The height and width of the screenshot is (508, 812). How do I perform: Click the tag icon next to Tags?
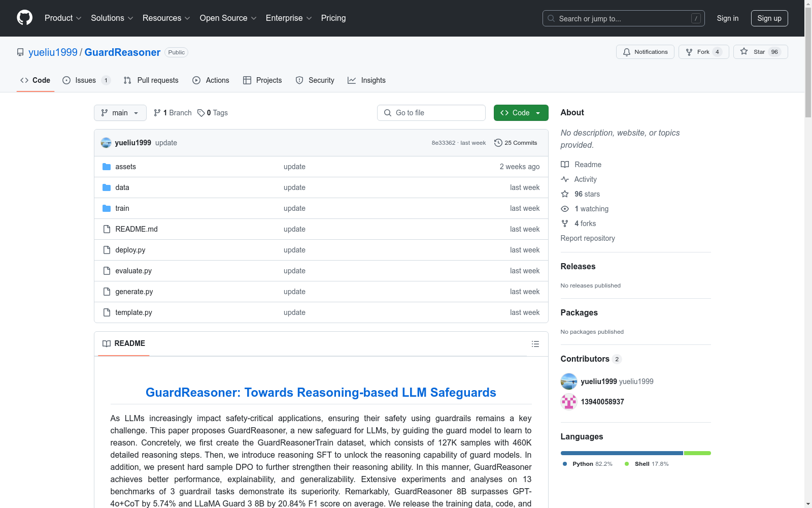click(x=201, y=113)
